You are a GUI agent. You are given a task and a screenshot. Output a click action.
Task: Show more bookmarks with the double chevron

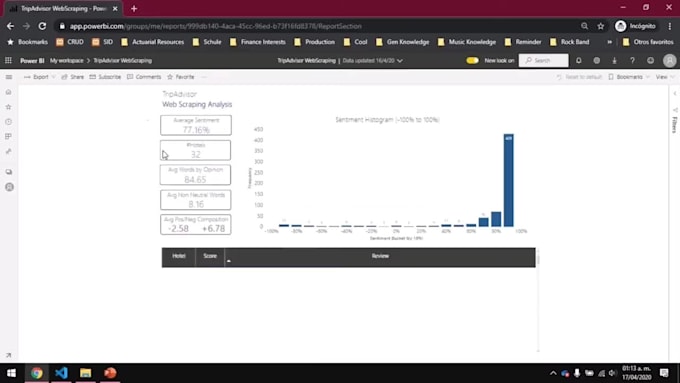pyautogui.click(x=609, y=42)
